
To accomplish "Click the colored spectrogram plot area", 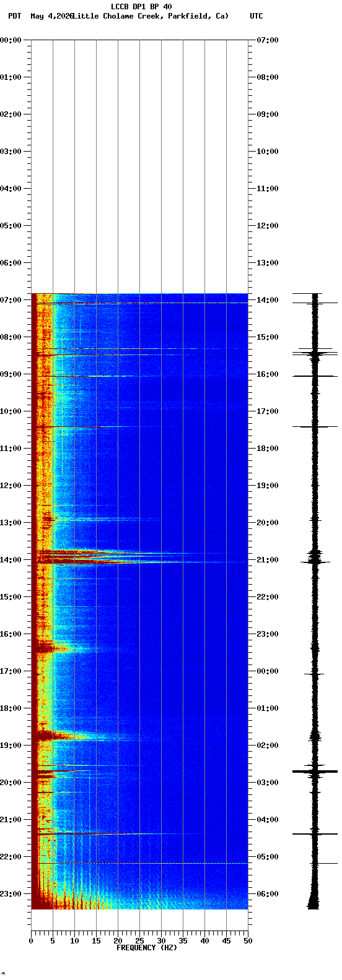I will tap(139, 601).
